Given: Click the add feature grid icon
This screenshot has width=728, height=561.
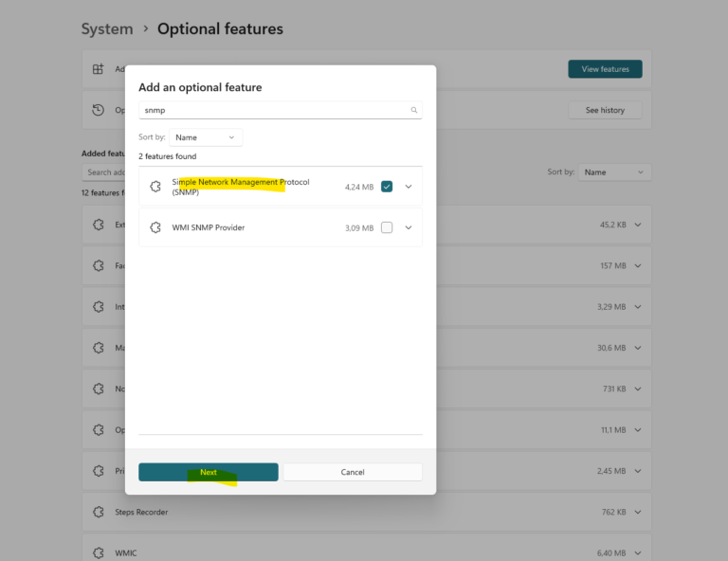Looking at the screenshot, I should (98, 69).
